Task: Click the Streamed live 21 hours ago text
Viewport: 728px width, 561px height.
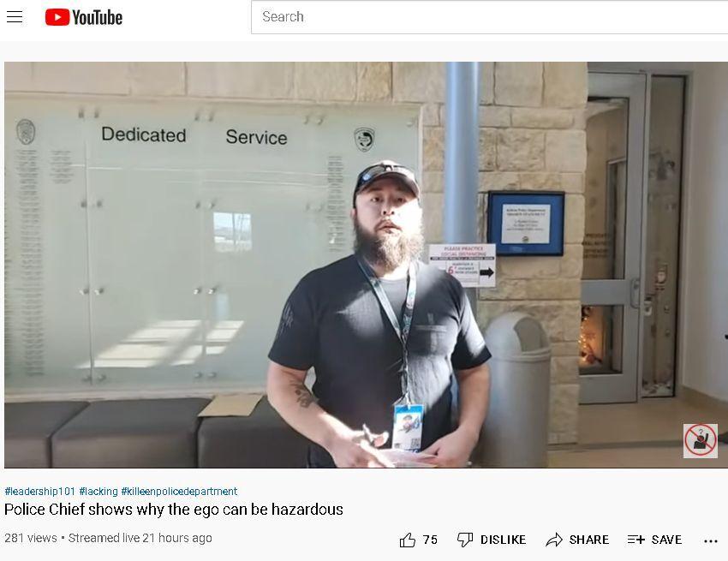Action: click(x=140, y=538)
